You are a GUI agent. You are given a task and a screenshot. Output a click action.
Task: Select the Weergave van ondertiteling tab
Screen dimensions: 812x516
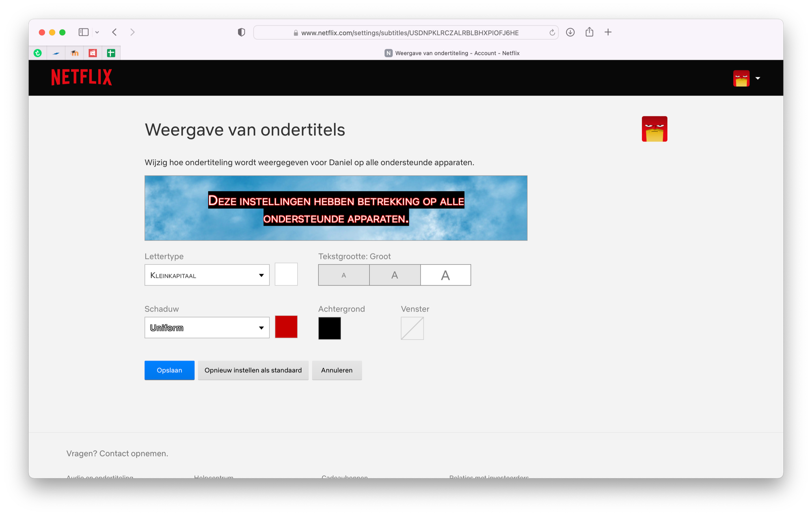pos(452,53)
